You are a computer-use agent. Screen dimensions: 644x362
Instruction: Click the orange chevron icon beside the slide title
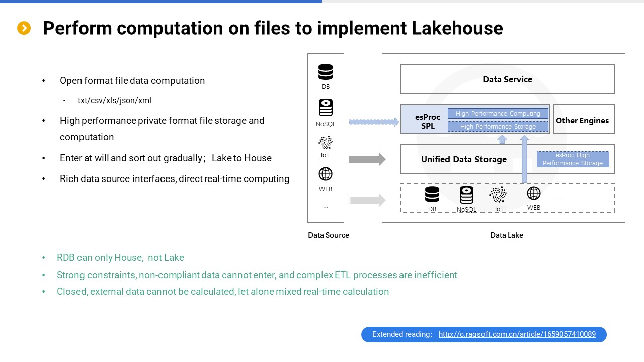pyautogui.click(x=24, y=28)
